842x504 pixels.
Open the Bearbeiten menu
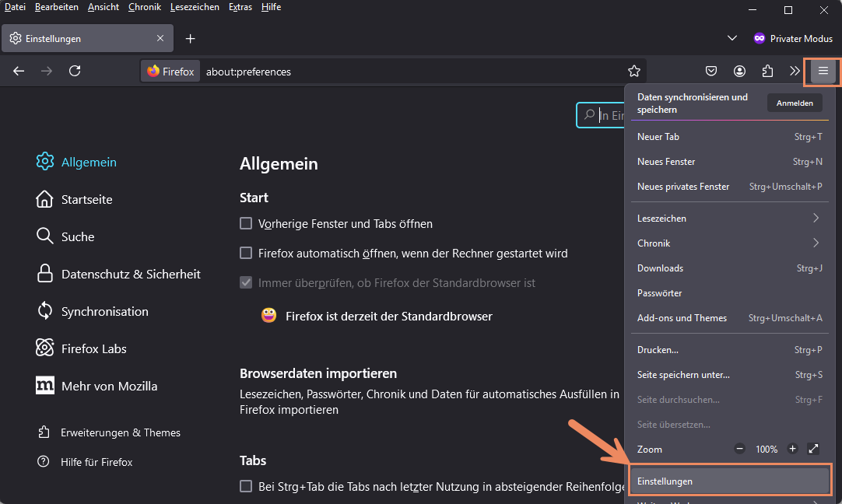point(56,7)
